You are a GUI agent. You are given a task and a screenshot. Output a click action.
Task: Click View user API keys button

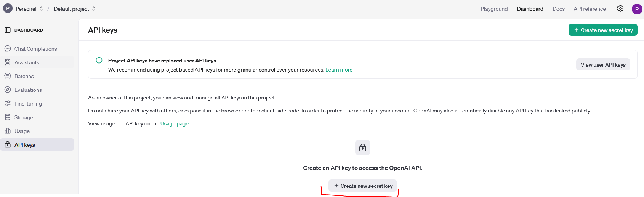click(x=603, y=65)
